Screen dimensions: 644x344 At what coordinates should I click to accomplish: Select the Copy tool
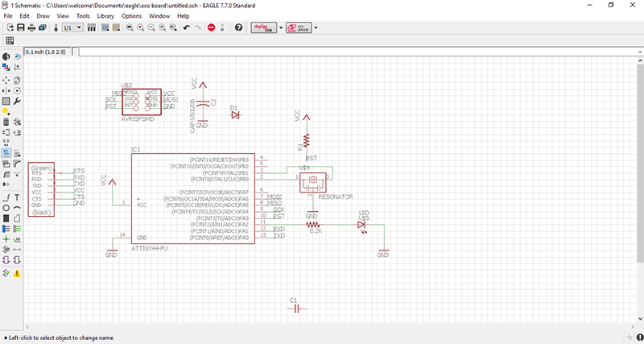[x=17, y=80]
